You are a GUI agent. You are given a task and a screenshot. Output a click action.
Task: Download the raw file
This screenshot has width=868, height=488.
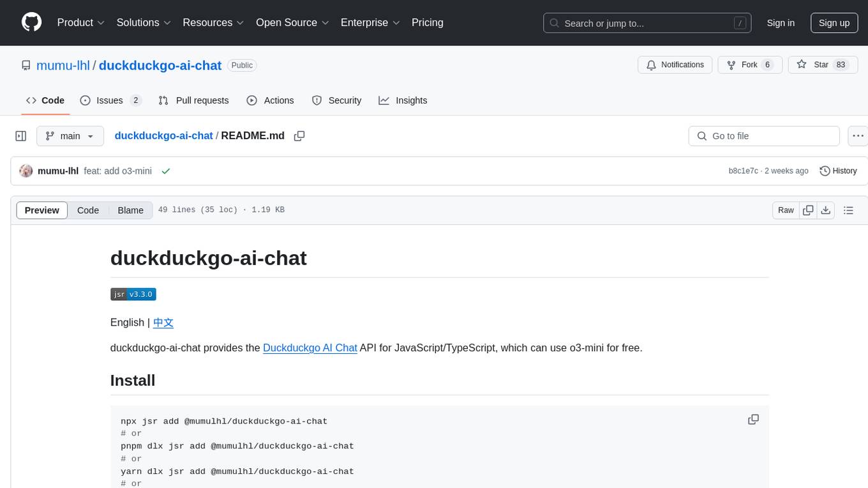[x=826, y=210]
